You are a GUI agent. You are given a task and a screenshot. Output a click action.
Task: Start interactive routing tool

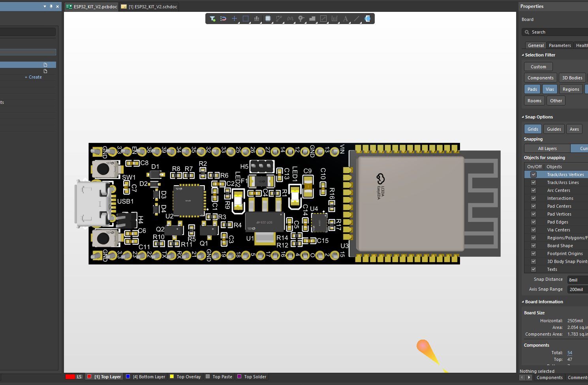[x=279, y=19]
